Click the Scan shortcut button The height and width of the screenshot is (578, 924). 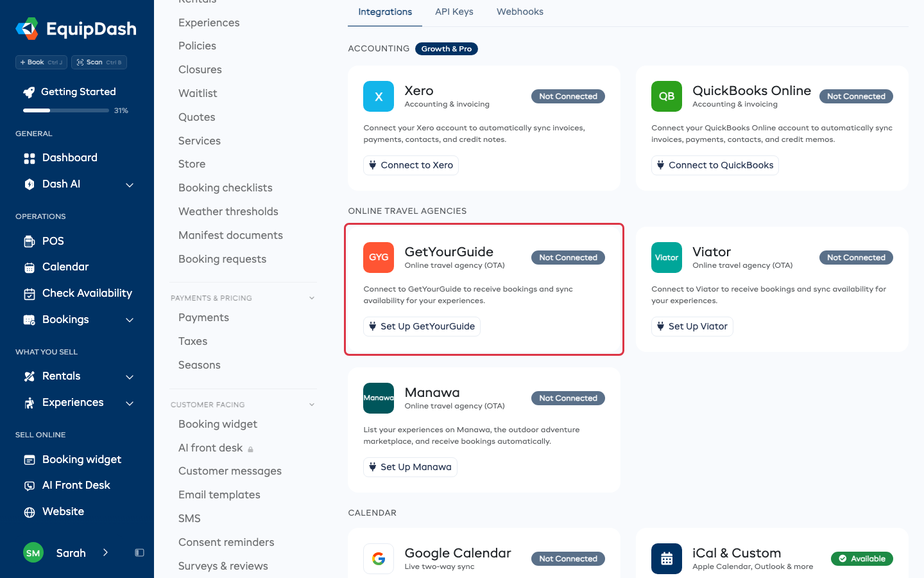tap(99, 62)
